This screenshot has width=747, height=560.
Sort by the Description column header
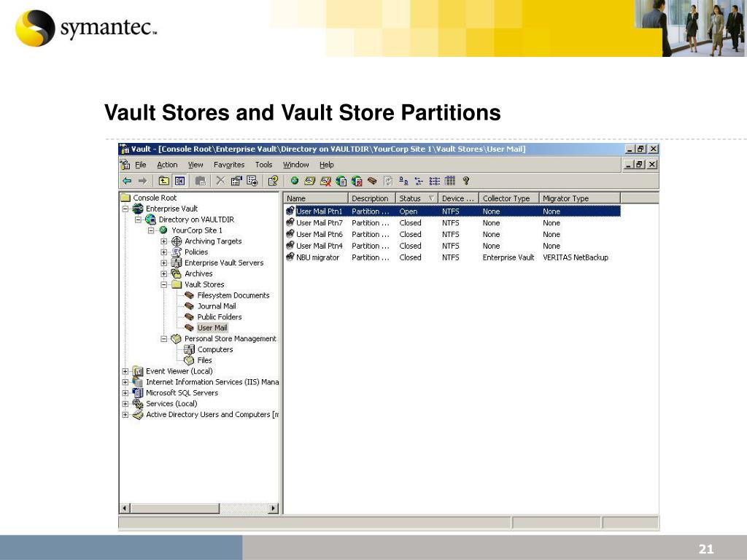click(x=372, y=198)
